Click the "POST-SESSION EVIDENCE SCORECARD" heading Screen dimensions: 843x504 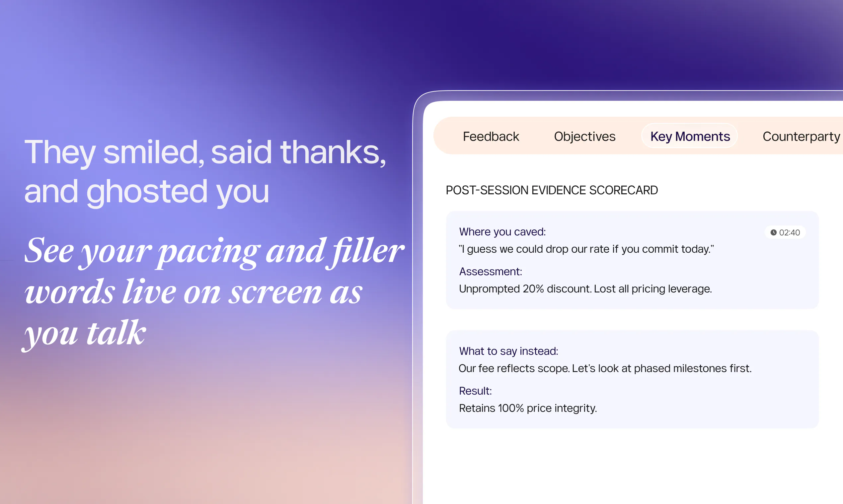552,190
